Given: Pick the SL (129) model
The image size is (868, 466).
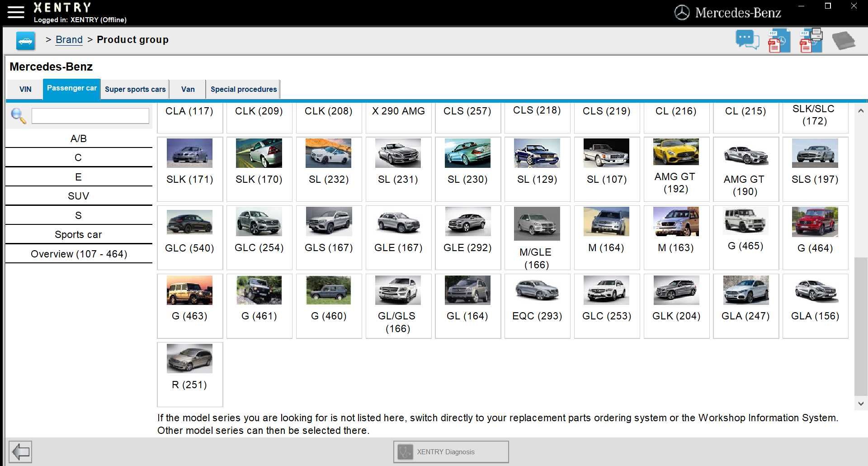Looking at the screenshot, I should point(537,169).
